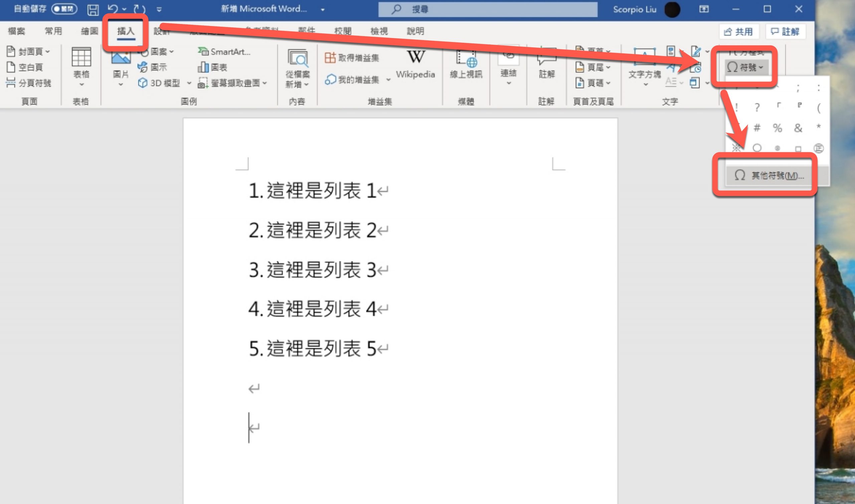Insert the % symbol from symbol grid
Viewport: 855px width, 504px height.
[778, 128]
